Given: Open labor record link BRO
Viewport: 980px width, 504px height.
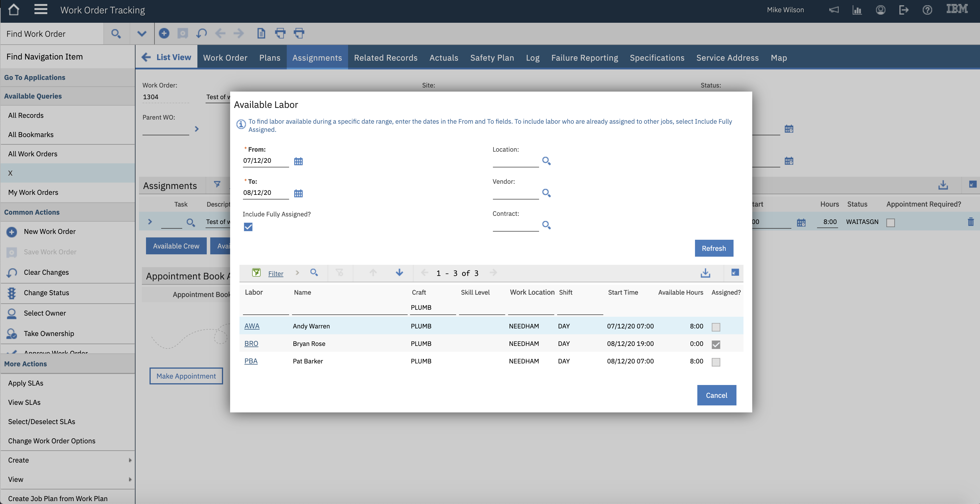Looking at the screenshot, I should [251, 344].
